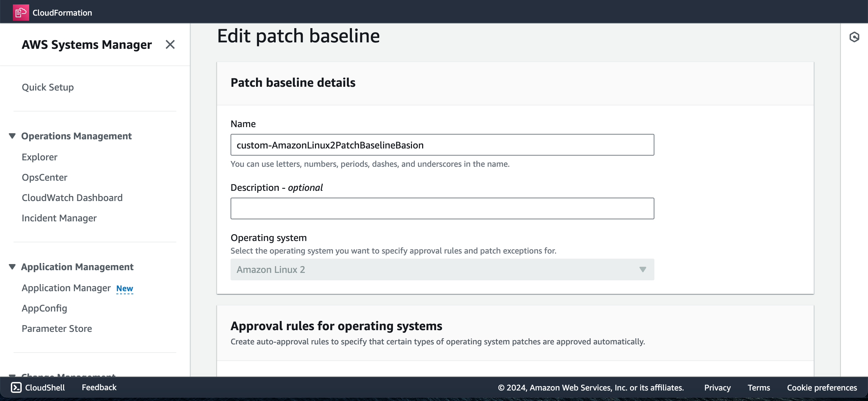Open AppConfig in sidebar

[x=44, y=308]
